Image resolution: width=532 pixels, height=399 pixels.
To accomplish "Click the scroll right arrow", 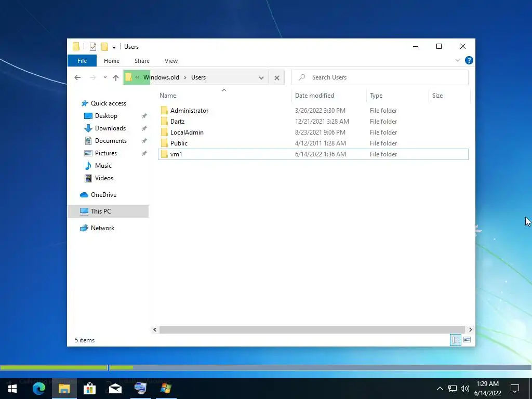I will pyautogui.click(x=470, y=329).
